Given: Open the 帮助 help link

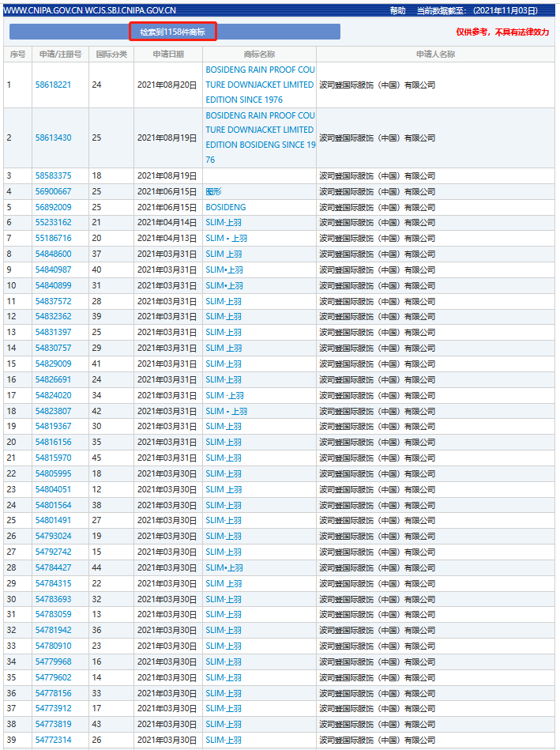Looking at the screenshot, I should pyautogui.click(x=397, y=10).
